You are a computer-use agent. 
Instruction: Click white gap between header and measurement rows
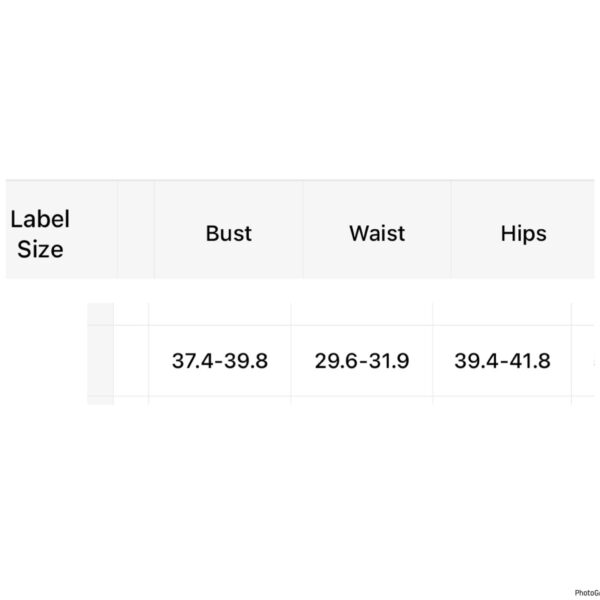pyautogui.click(x=300, y=290)
